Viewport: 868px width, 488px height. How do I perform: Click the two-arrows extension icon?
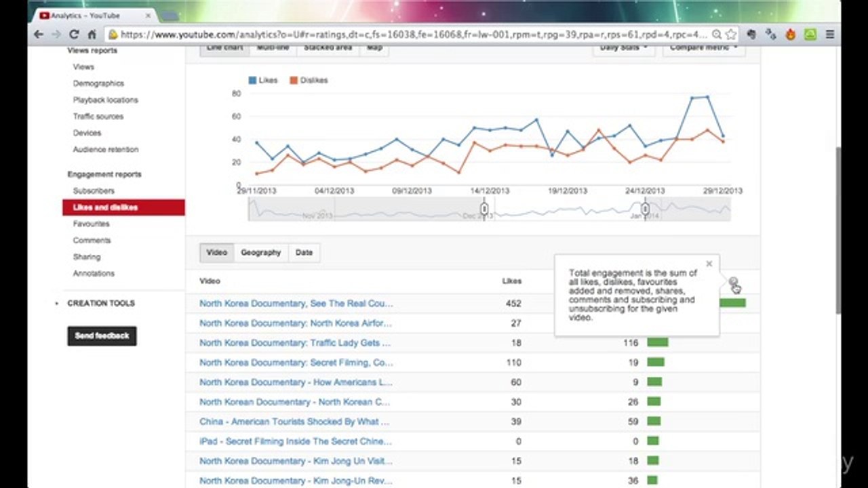coord(771,34)
